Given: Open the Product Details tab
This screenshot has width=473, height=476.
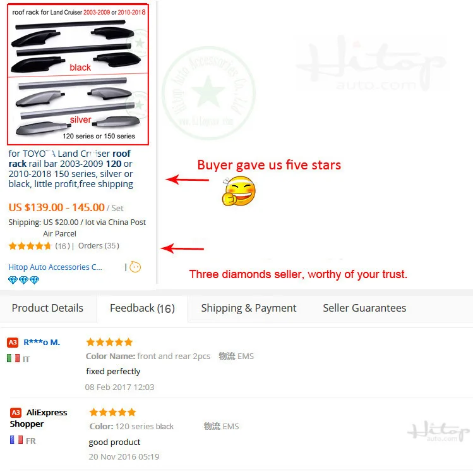Looking at the screenshot, I should click(47, 308).
